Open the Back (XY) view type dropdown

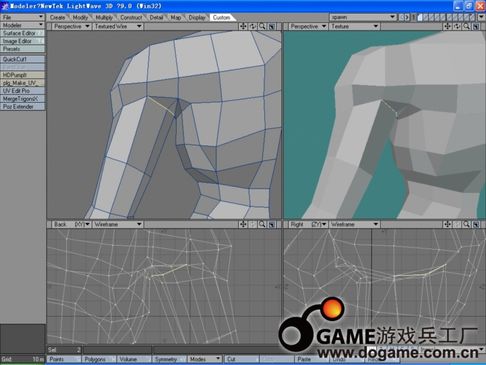[71, 224]
